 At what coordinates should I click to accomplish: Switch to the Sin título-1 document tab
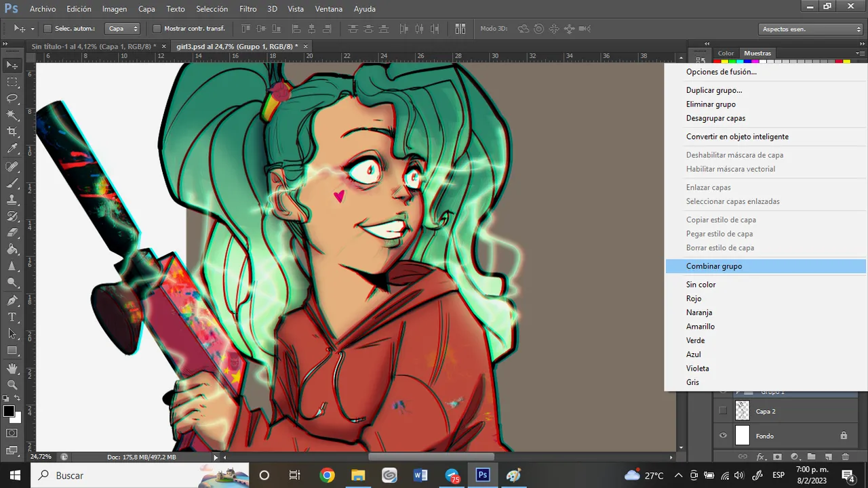tap(94, 46)
